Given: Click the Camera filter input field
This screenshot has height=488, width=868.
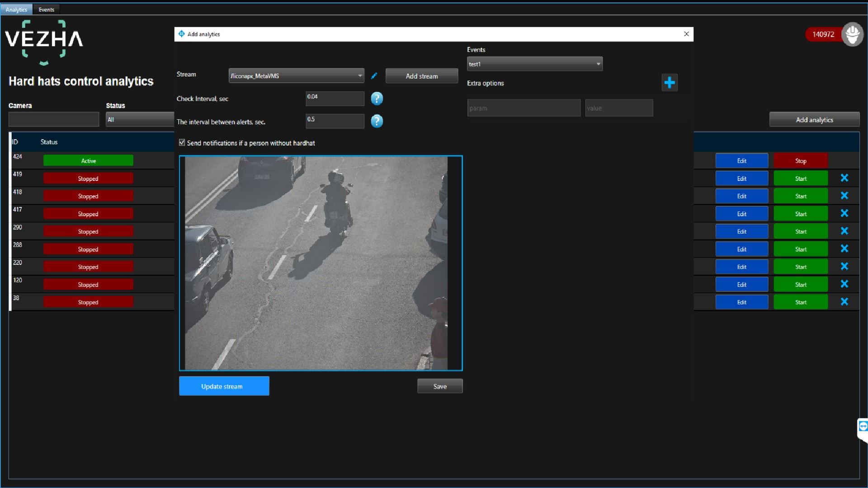Looking at the screenshot, I should (x=54, y=120).
